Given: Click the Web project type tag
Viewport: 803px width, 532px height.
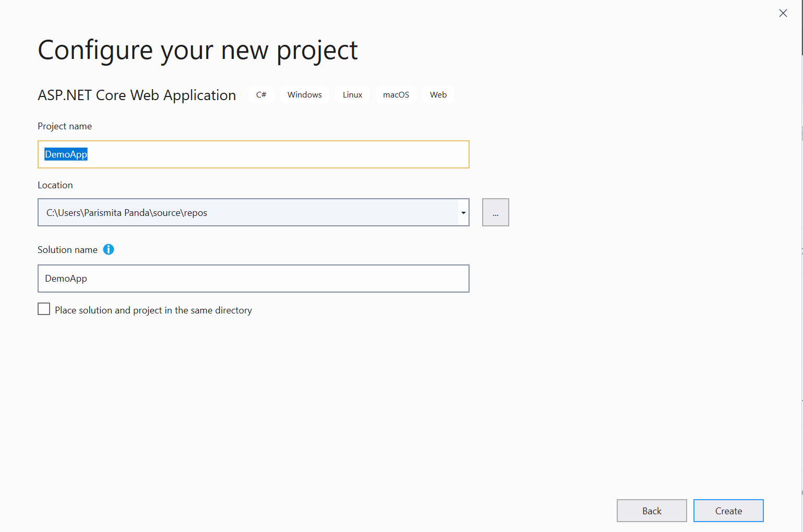Looking at the screenshot, I should click(x=438, y=94).
